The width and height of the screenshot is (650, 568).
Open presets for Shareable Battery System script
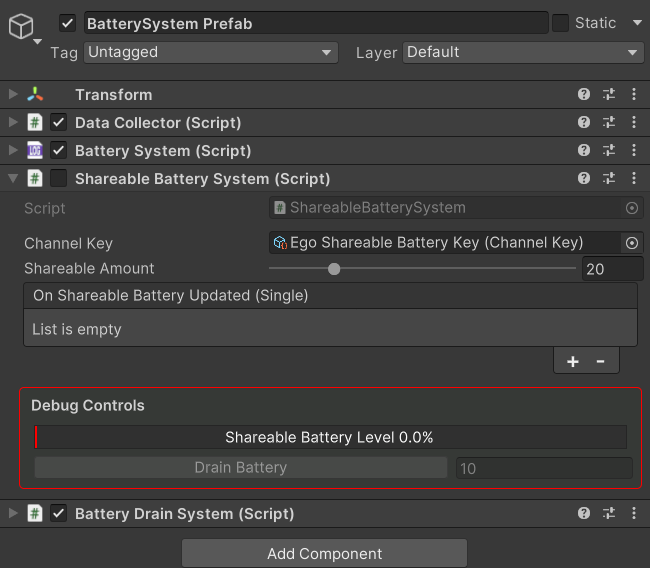tap(609, 178)
